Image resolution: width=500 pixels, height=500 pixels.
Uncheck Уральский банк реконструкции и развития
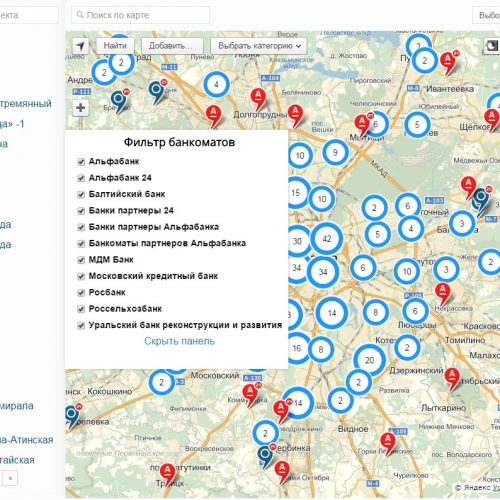(81, 326)
